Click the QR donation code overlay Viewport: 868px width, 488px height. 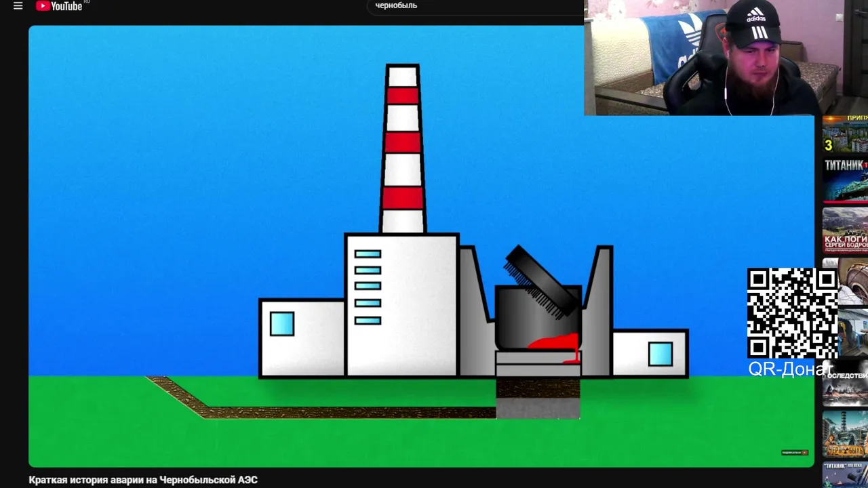pyautogui.click(x=792, y=313)
